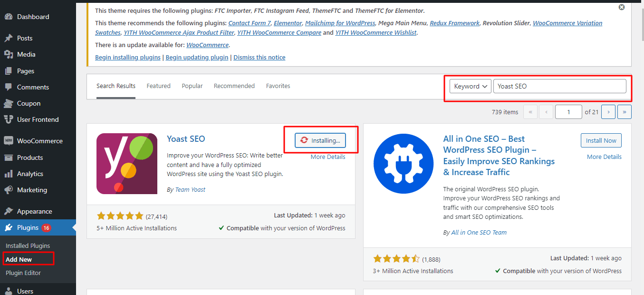This screenshot has height=295, width=644.
Task: Click the Plugins plug icon
Action: click(9, 227)
